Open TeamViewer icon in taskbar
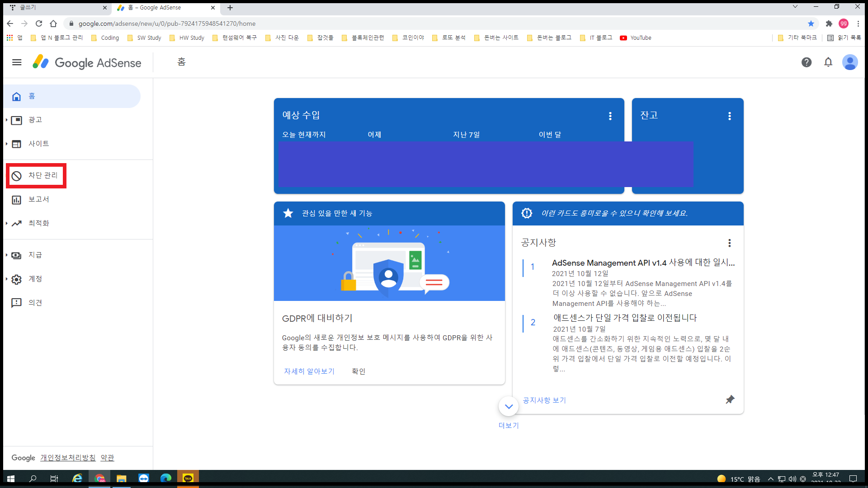This screenshot has width=868, height=488. coord(143,479)
